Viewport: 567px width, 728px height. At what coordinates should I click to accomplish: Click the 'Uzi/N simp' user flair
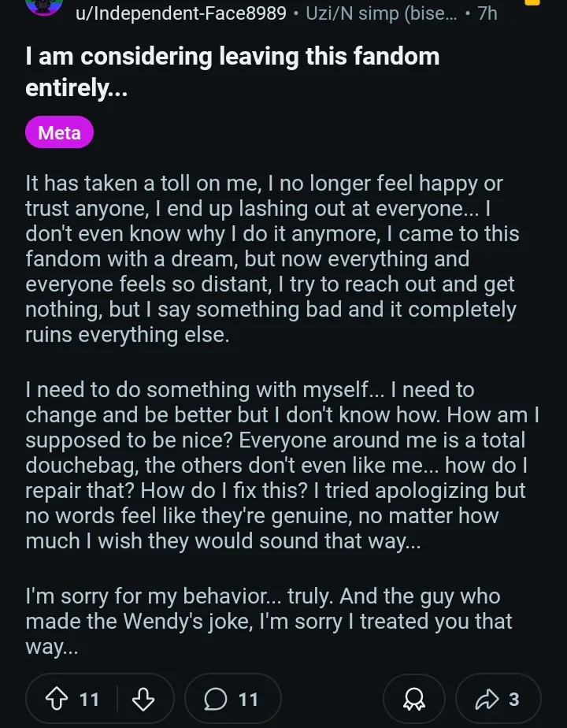pyautogui.click(x=381, y=13)
